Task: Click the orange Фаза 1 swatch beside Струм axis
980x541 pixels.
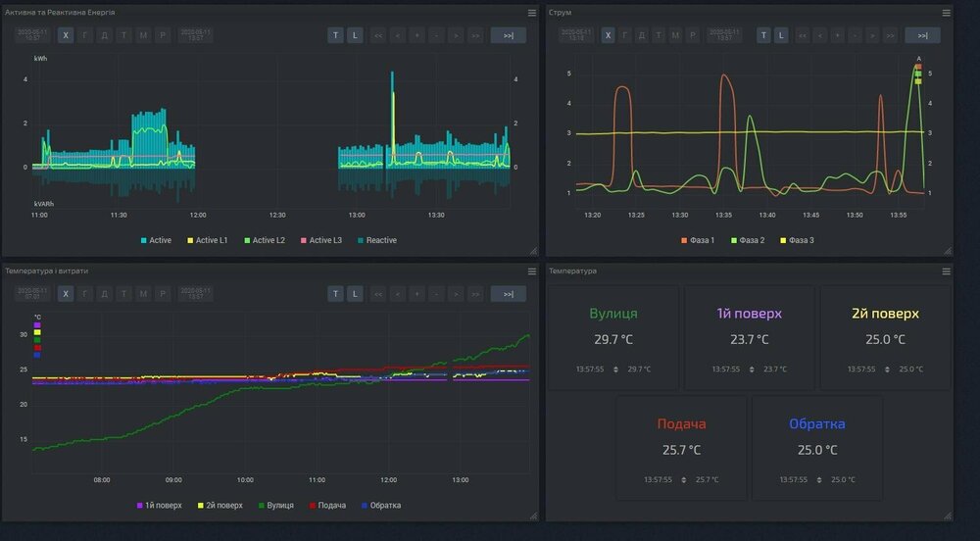Action: tap(918, 67)
